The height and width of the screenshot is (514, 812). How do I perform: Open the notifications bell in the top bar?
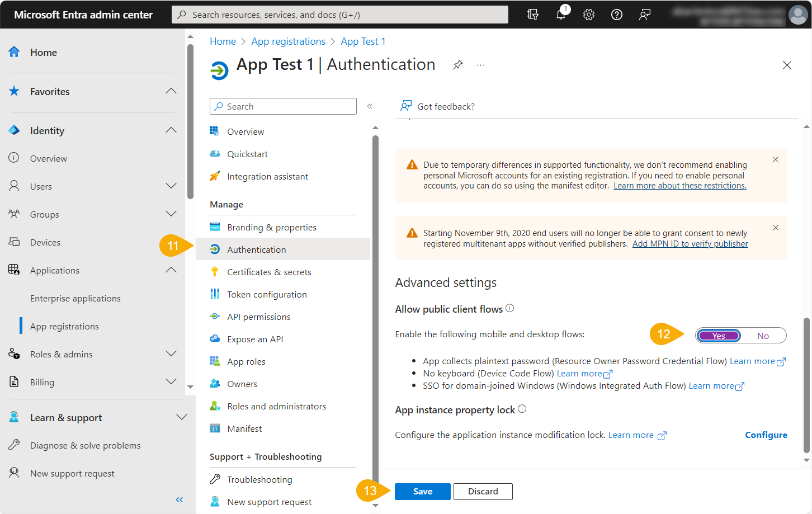click(561, 15)
